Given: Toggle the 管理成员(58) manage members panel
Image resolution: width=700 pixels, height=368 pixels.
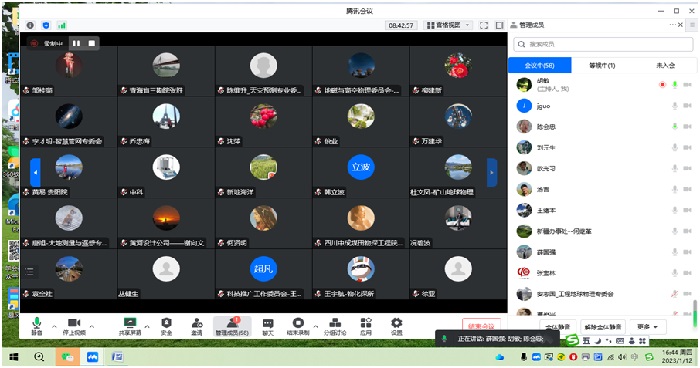Looking at the screenshot, I should (232, 326).
